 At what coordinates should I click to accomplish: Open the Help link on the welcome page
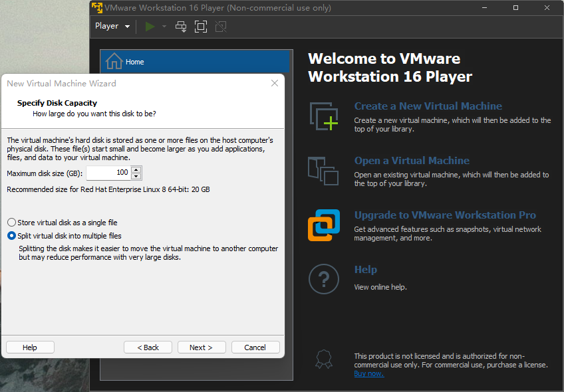tap(365, 270)
